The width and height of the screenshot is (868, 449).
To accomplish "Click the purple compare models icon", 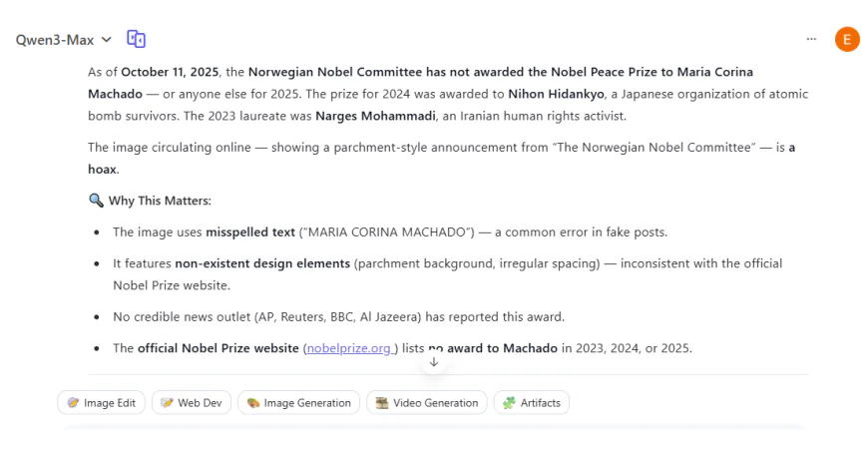I will [137, 40].
